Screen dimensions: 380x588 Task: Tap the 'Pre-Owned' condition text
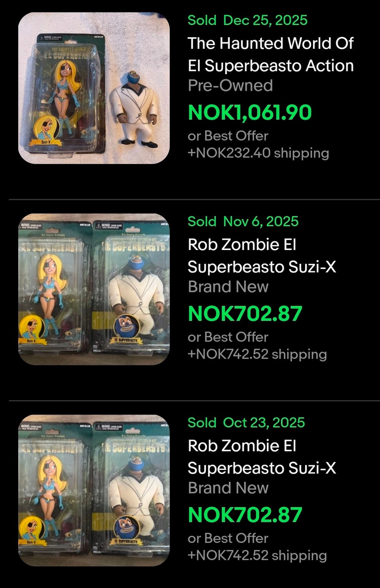point(230,86)
